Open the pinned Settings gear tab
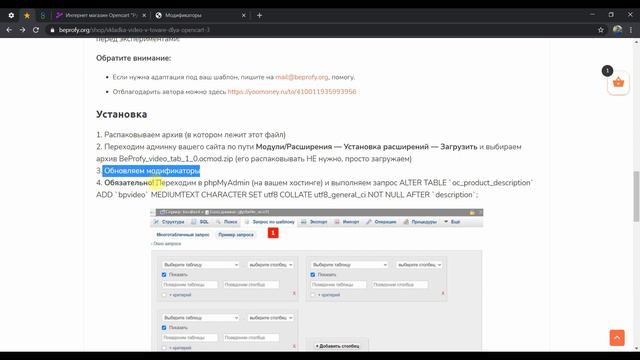640x360 pixels. (x=11, y=15)
